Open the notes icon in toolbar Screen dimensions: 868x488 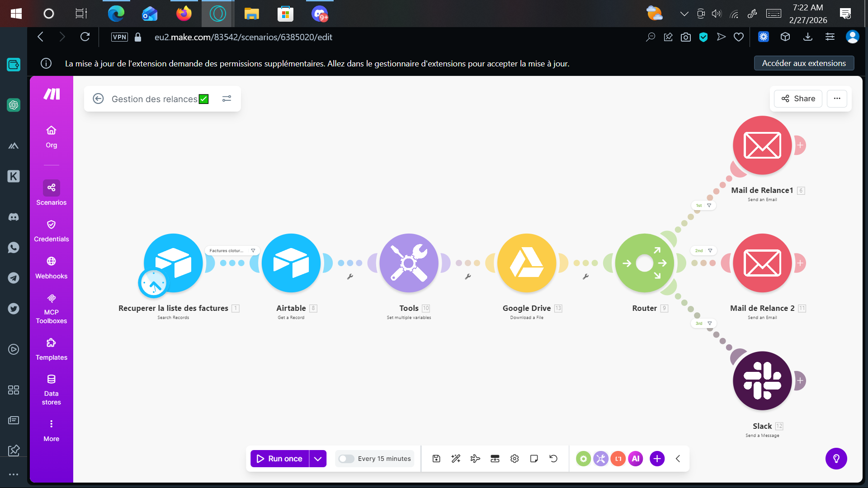coord(534,459)
